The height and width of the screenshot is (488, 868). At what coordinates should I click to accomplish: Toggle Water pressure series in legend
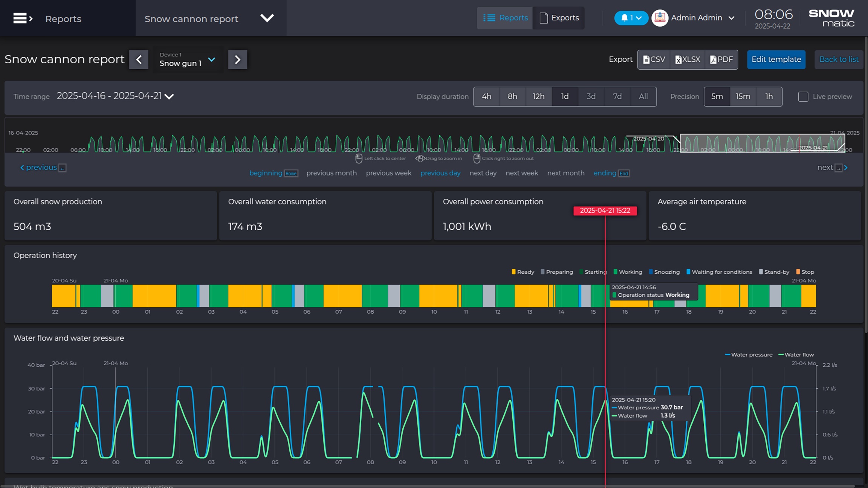tap(748, 355)
